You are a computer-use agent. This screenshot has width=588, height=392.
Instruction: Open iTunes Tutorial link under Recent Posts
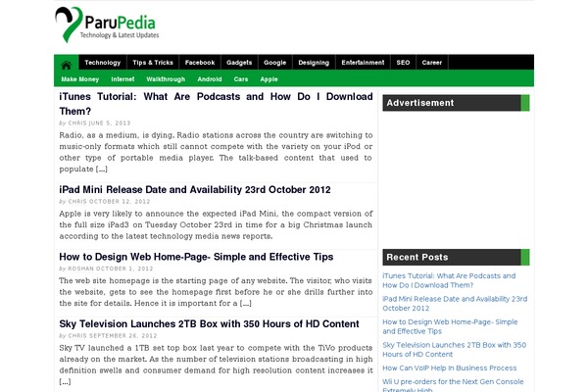pyautogui.click(x=449, y=280)
